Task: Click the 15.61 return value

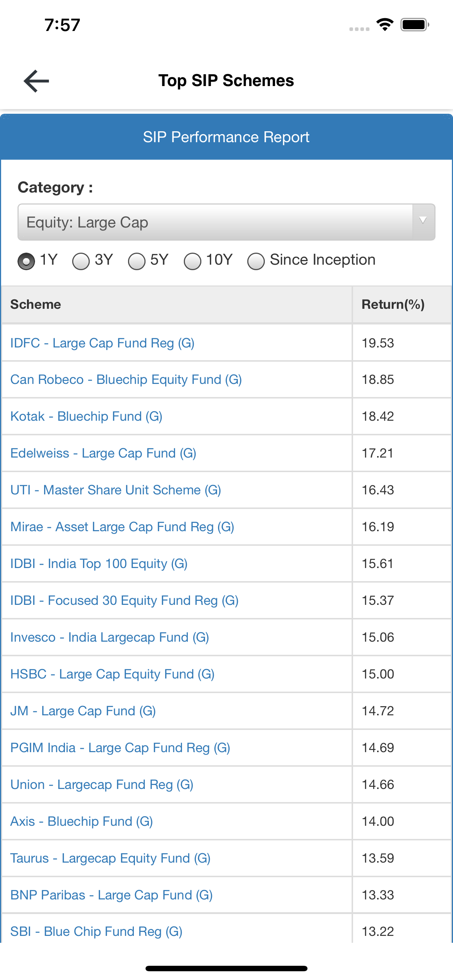Action: [377, 563]
